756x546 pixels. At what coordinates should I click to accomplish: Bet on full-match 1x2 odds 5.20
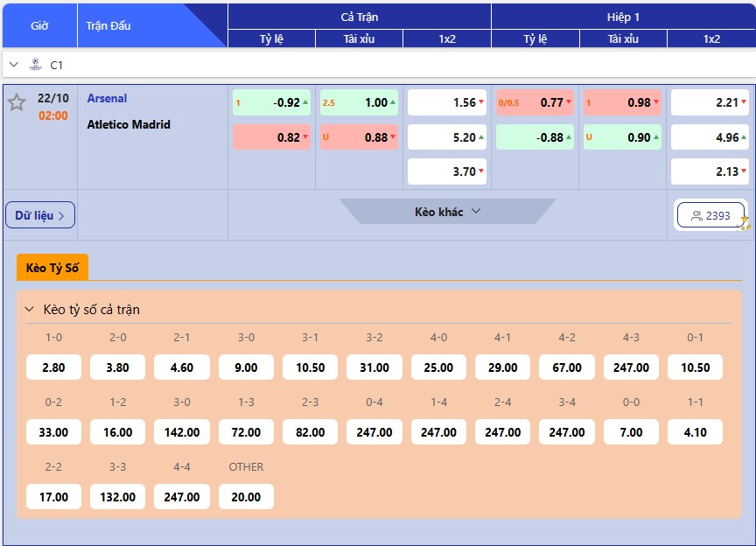coord(447,137)
